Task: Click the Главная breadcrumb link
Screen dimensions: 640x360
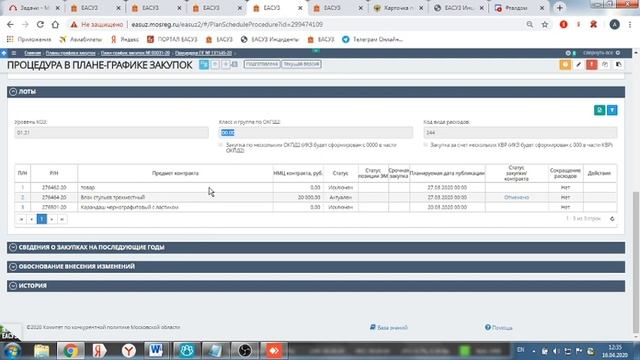Action: [32, 53]
